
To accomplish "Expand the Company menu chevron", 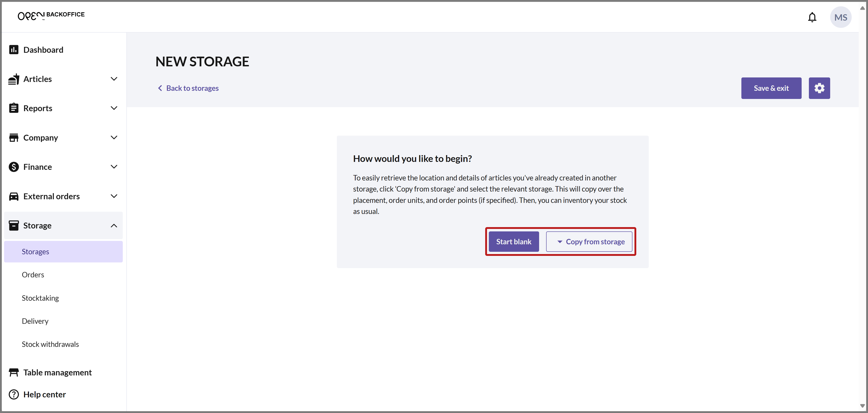I will 114,137.
